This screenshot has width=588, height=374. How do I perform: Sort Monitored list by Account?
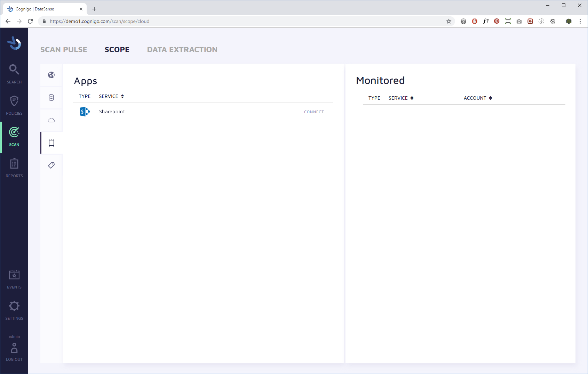(x=478, y=98)
